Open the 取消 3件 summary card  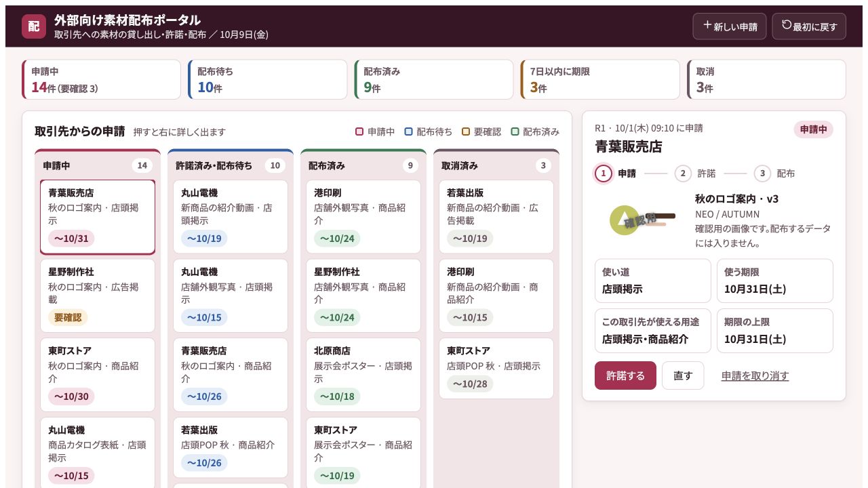(x=766, y=79)
